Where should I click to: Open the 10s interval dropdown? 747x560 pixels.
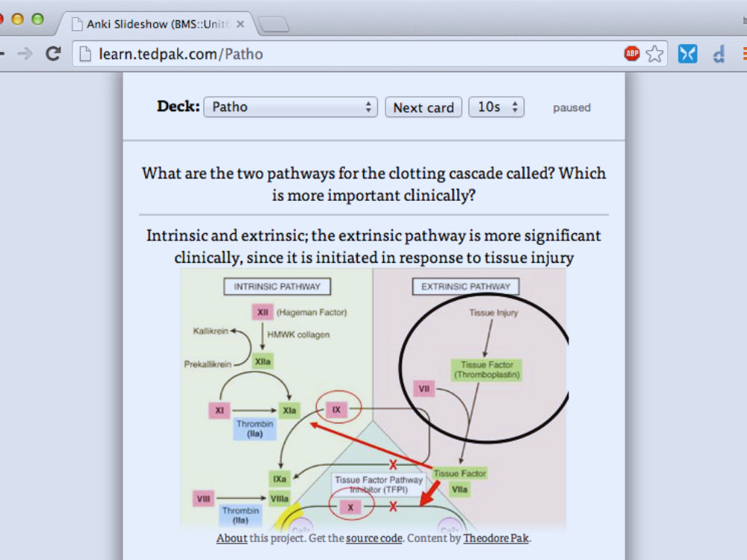tap(497, 107)
